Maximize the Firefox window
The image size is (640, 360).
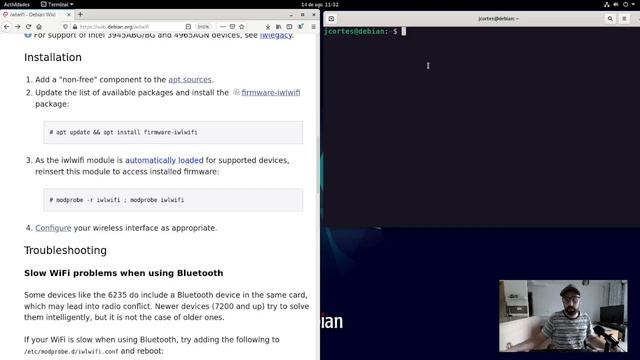(302, 14)
